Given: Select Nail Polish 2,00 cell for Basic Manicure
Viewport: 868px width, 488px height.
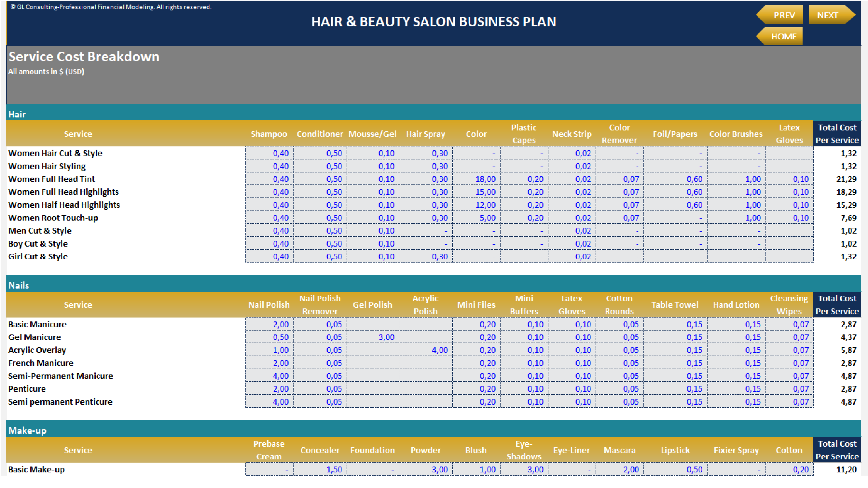Looking at the screenshot, I should (x=269, y=324).
